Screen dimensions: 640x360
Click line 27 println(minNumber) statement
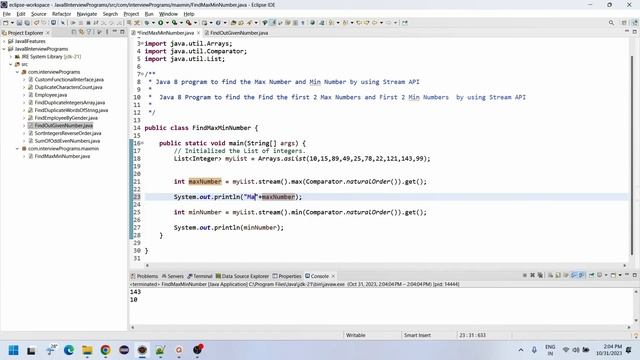click(x=229, y=228)
